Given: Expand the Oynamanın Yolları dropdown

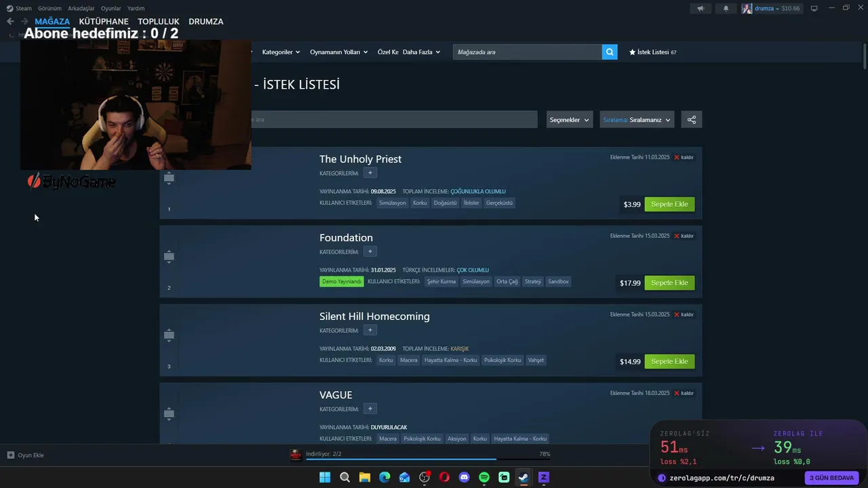Looking at the screenshot, I should (339, 52).
